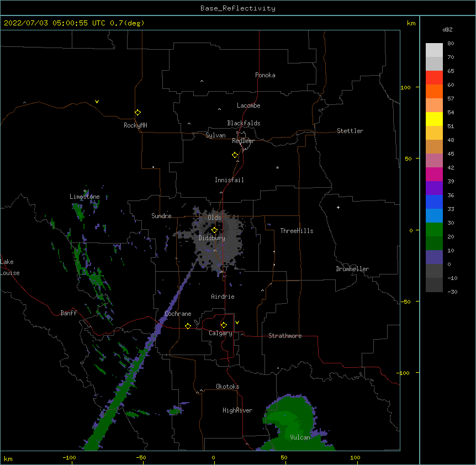Select the yellow swatch in dBZ legend

434,119
